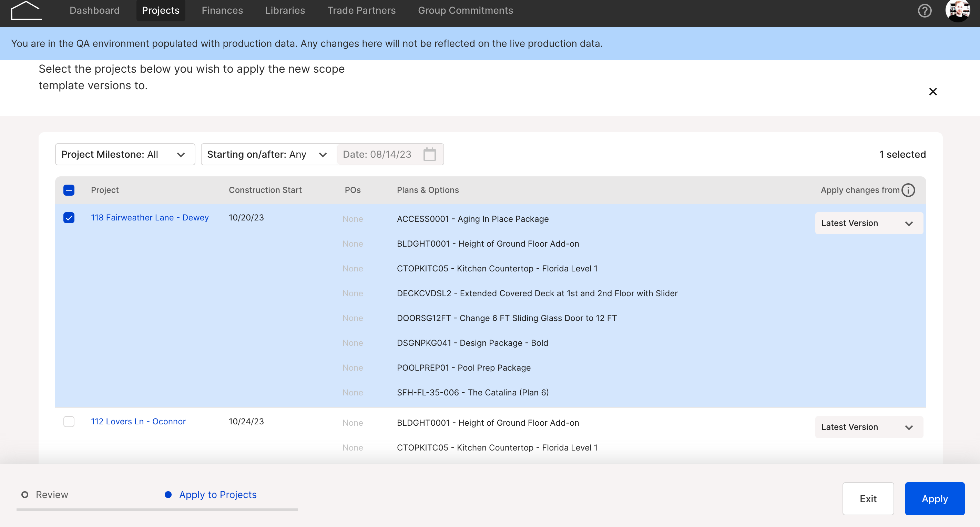Open the 118 Fairweather Lane - Dewey link
This screenshot has height=527, width=980.
tap(150, 218)
